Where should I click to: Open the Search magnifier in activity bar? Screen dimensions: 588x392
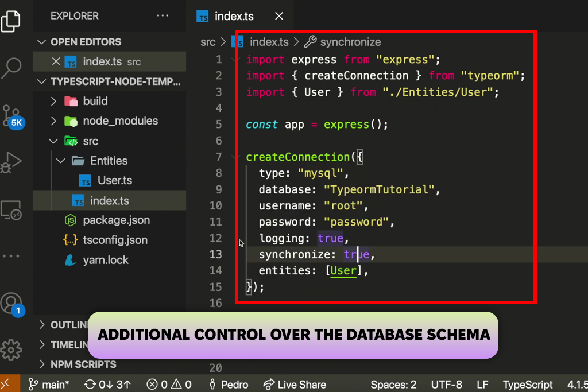pos(11,67)
